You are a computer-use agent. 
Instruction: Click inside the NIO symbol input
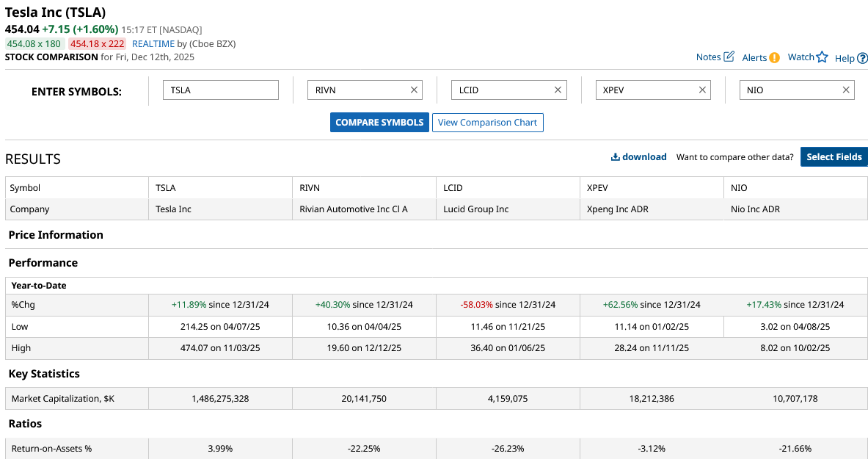coord(789,90)
